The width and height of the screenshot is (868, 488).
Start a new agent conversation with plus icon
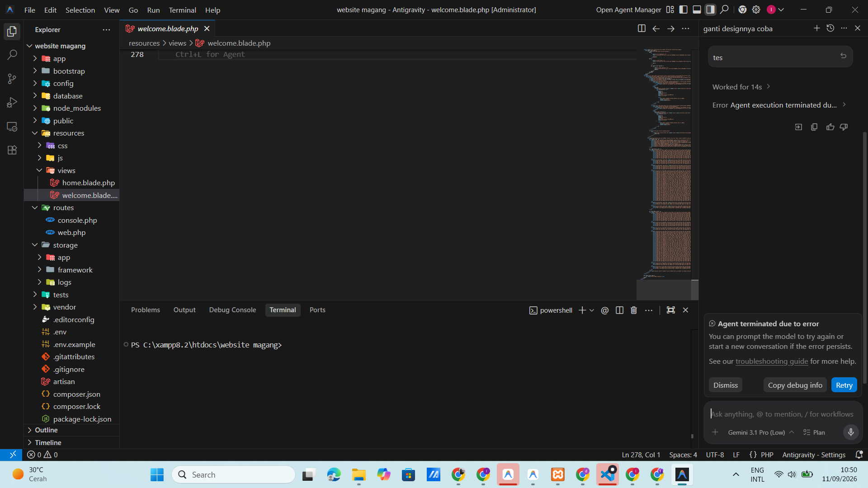[x=817, y=28]
